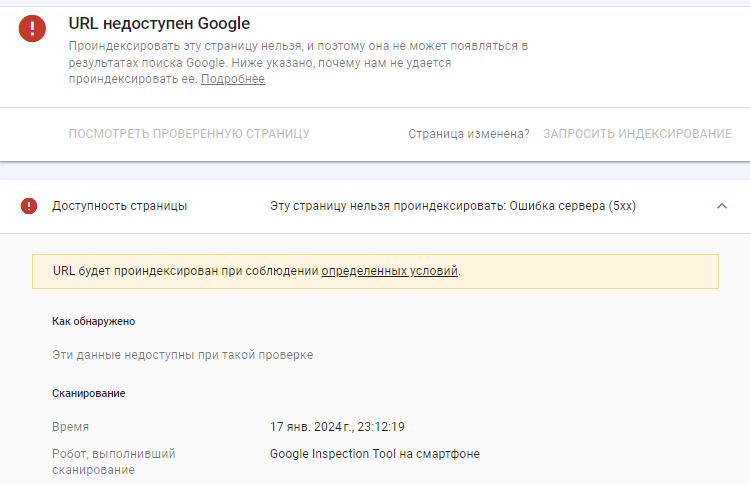The width and height of the screenshot is (750, 484).
Task: Click the Сканирование section heading
Action: tap(88, 393)
